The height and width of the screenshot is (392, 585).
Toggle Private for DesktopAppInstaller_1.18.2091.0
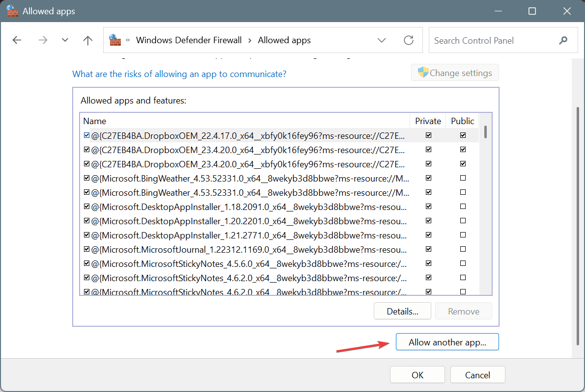428,207
